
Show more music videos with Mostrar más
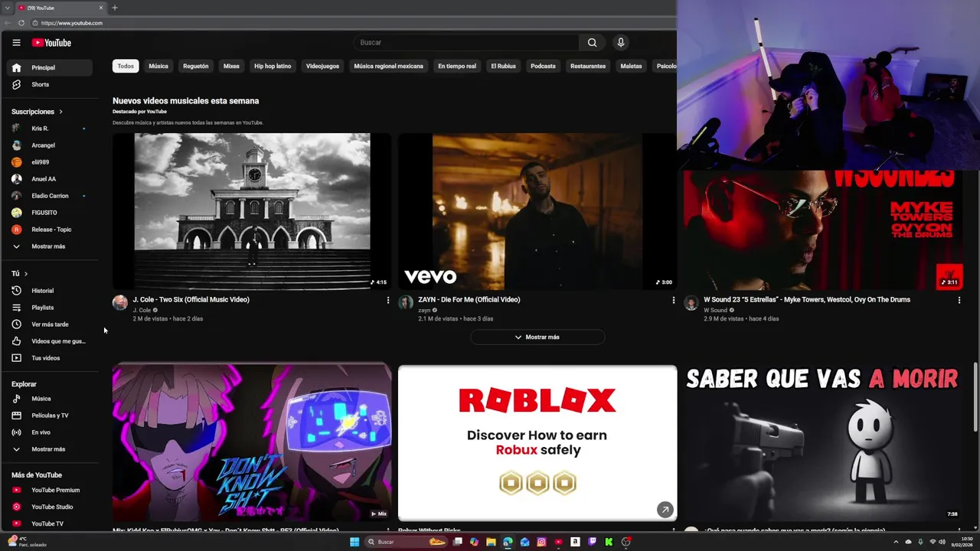(537, 337)
